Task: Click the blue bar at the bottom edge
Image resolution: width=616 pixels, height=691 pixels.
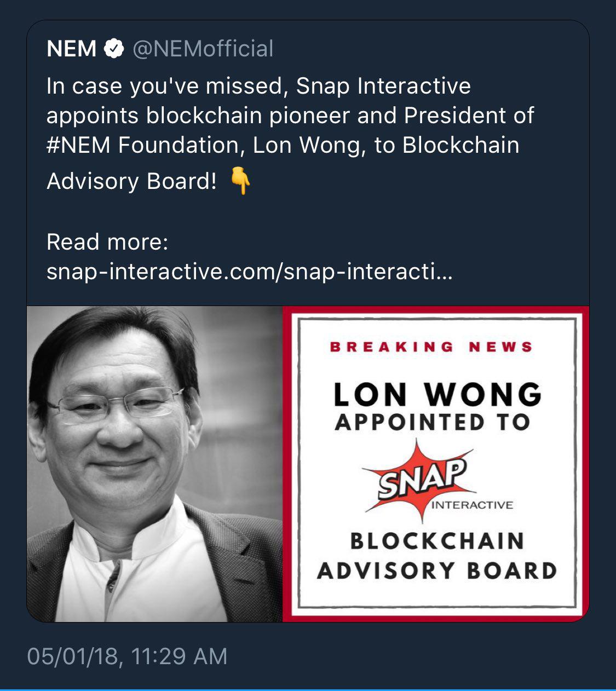Action: 308,689
